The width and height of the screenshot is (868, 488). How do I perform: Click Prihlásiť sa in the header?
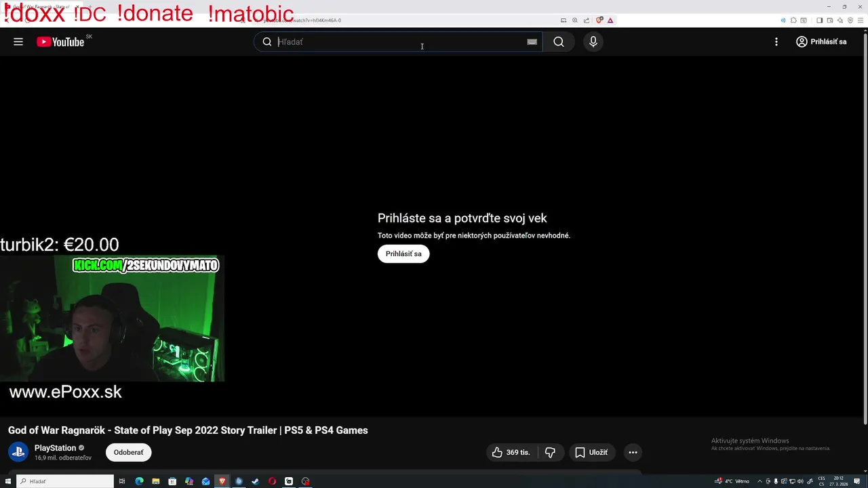(821, 42)
